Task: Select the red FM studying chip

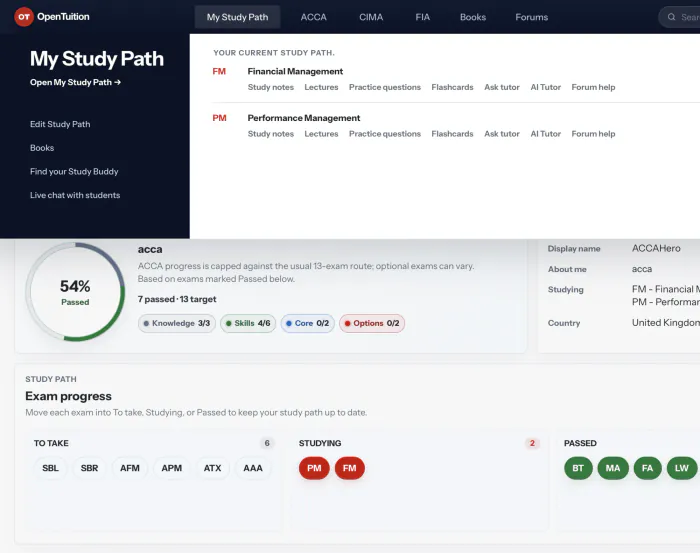Action: [x=350, y=468]
